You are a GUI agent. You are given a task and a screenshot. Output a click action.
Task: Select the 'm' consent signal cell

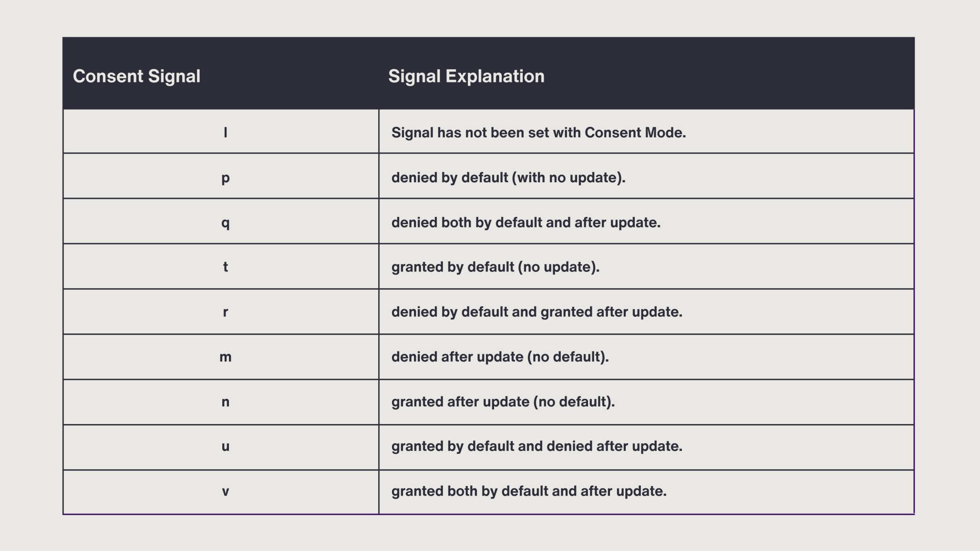(226, 357)
